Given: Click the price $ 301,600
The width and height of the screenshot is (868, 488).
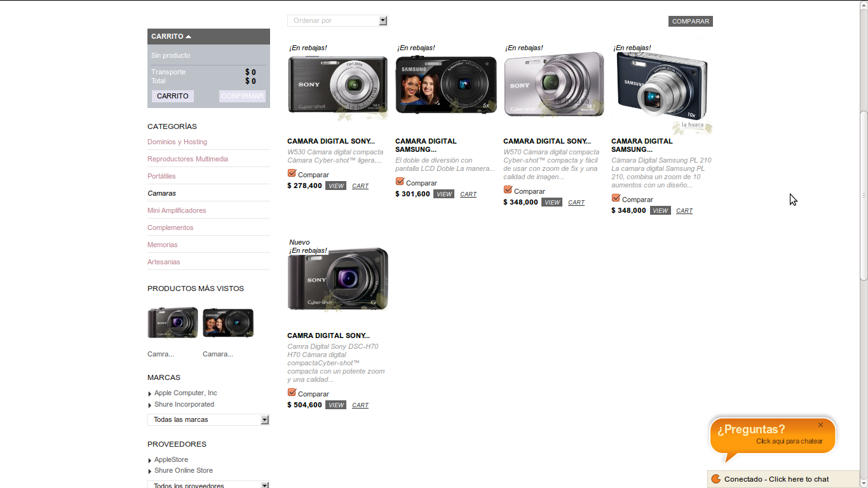Looking at the screenshot, I should (x=412, y=194).
